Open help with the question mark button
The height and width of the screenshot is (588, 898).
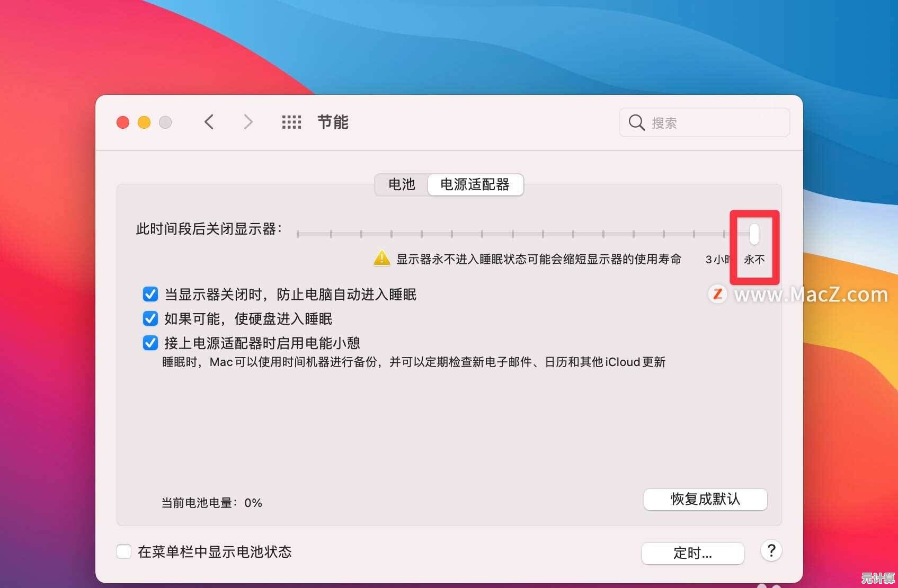(771, 551)
